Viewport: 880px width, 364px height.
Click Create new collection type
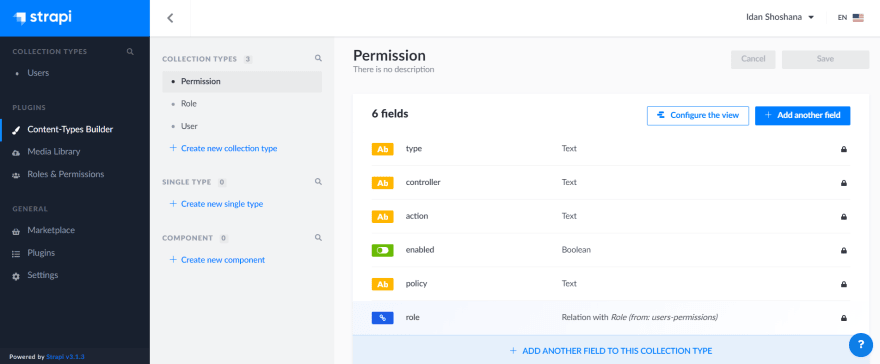pos(223,149)
